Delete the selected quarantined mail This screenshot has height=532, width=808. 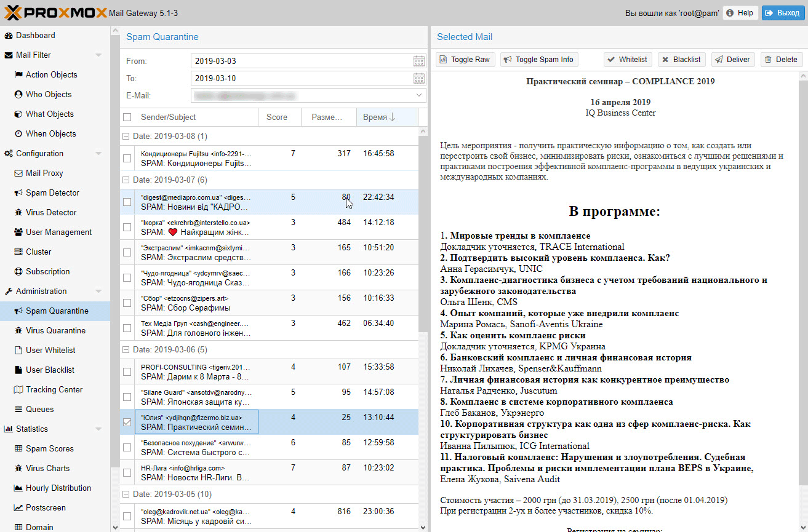(x=781, y=60)
